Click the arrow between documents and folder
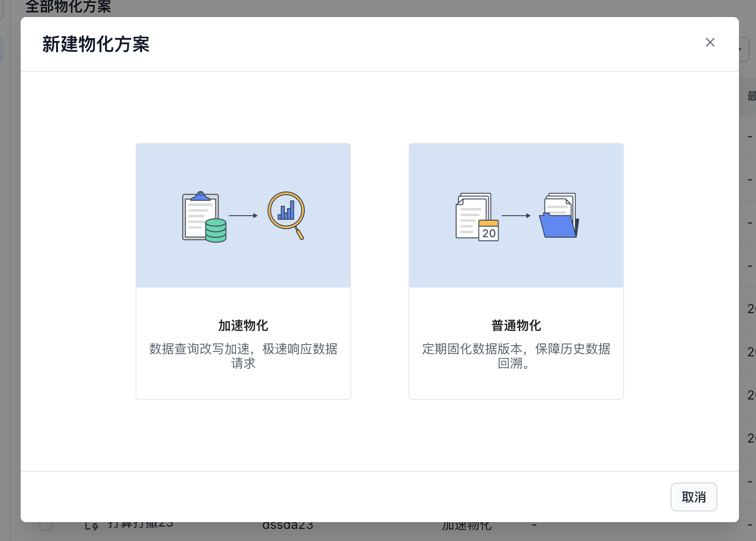This screenshot has width=756, height=541. (x=516, y=216)
